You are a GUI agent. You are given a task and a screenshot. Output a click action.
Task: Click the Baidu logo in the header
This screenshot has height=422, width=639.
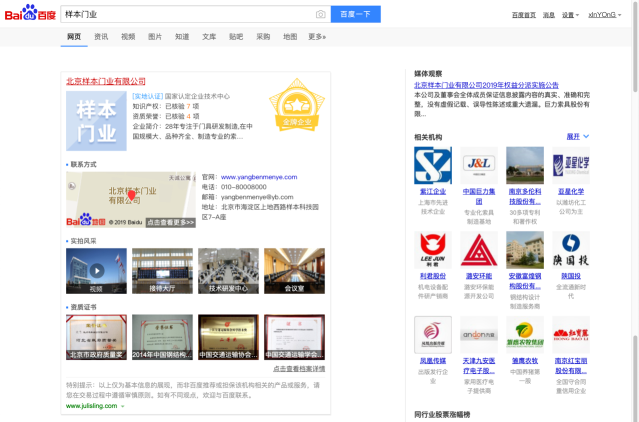point(32,15)
